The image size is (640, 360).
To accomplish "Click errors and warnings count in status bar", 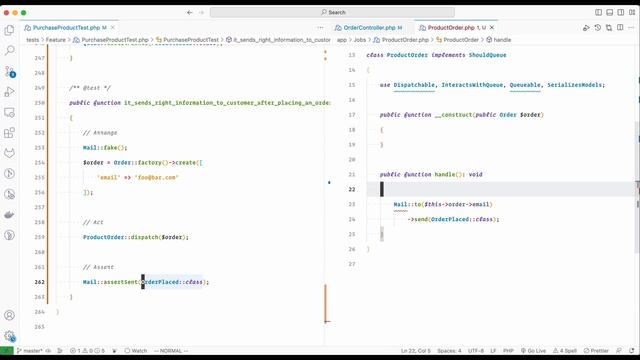I will [87, 351].
